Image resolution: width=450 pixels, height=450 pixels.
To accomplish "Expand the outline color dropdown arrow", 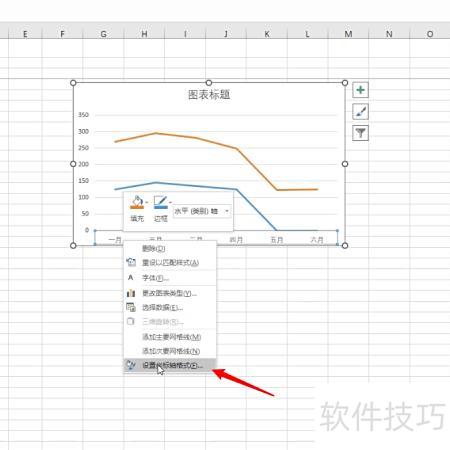I will (x=170, y=202).
